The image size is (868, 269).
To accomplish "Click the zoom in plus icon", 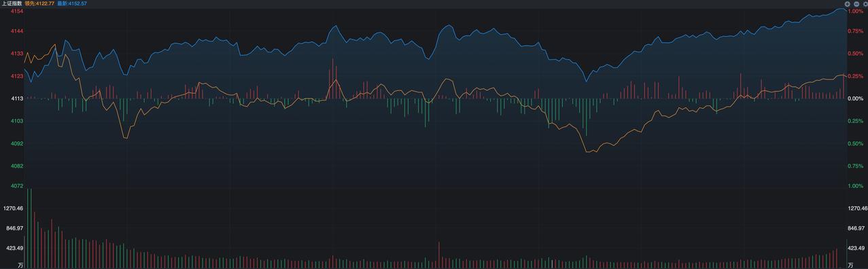I will pyautogui.click(x=848, y=4).
